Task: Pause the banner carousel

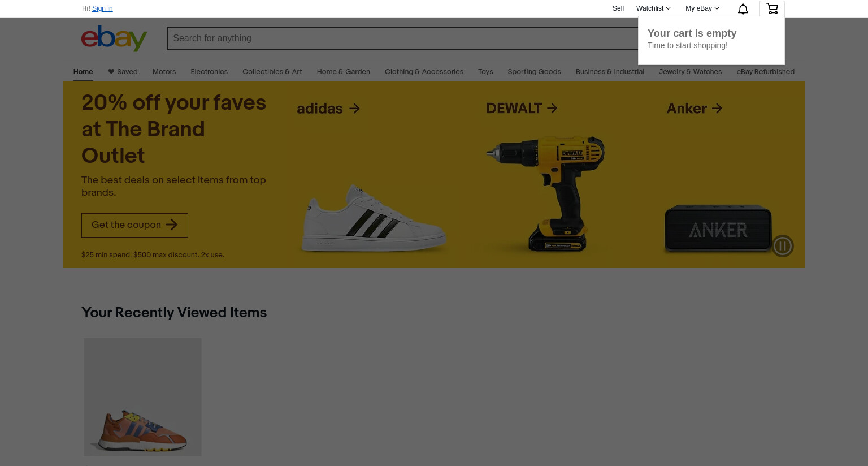Action: [x=783, y=246]
